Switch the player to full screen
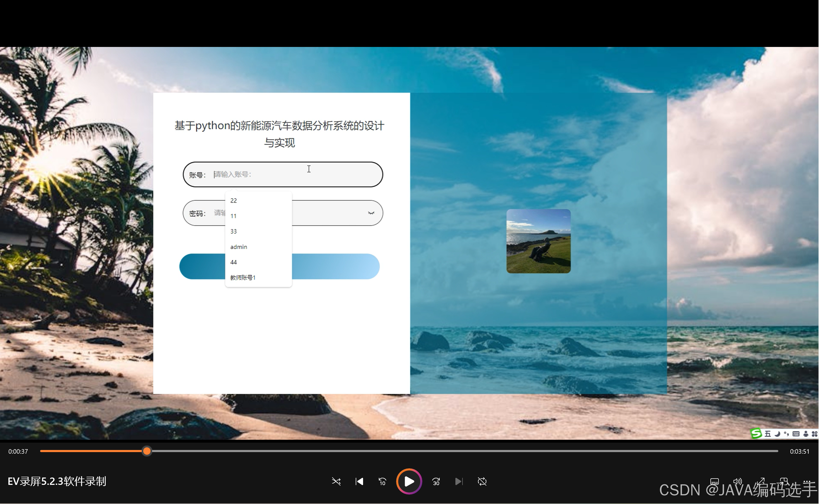 click(761, 481)
